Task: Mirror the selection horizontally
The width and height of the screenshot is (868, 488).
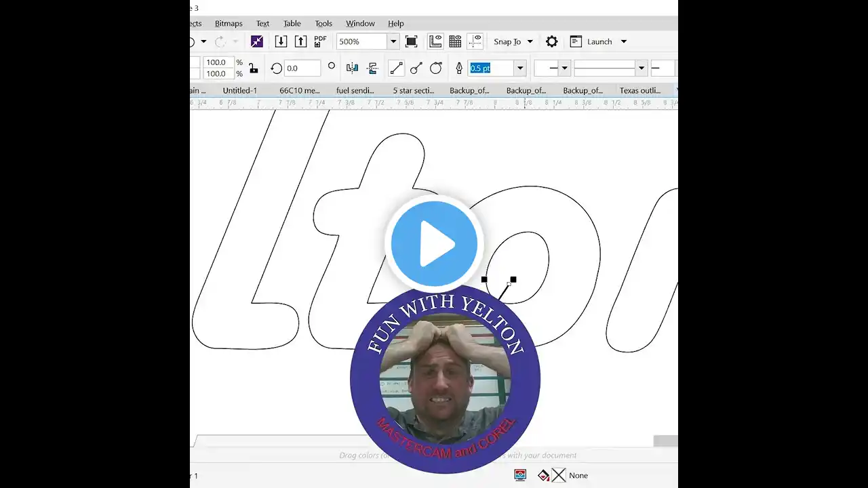Action: (352, 68)
